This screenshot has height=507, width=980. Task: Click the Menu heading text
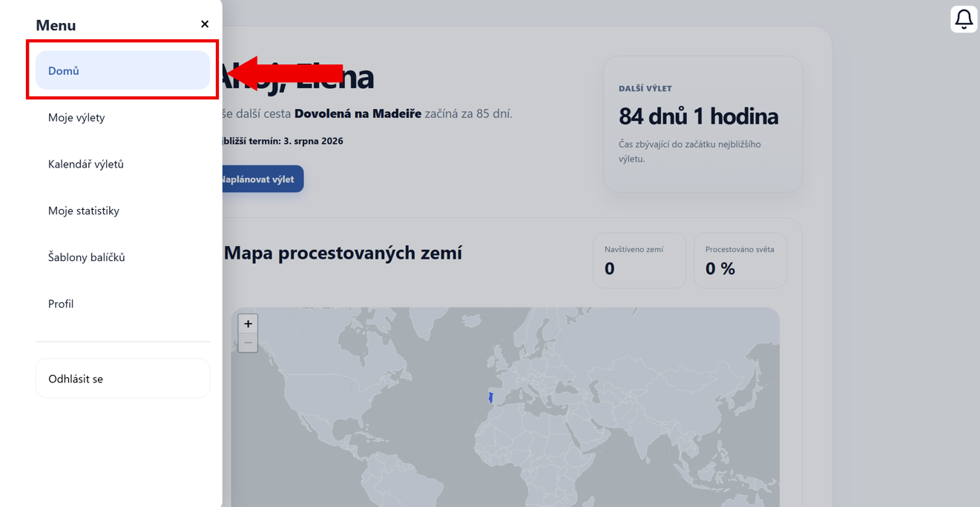(56, 25)
